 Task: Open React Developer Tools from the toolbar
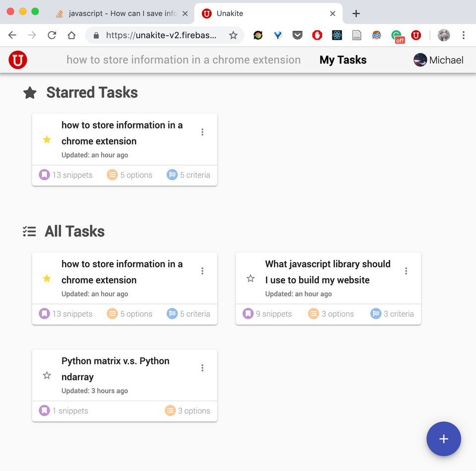337,35
